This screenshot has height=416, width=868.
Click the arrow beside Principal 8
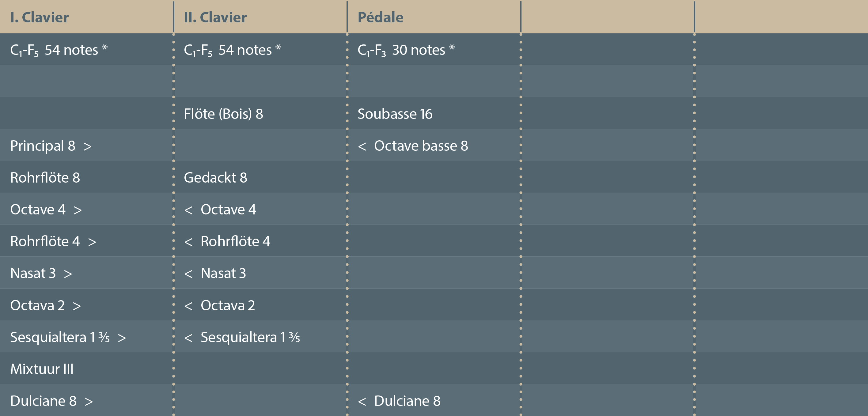88,146
